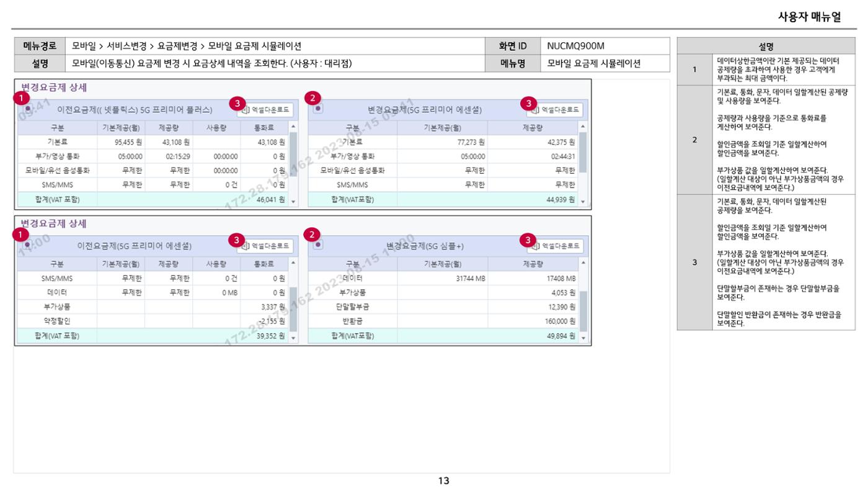Click the panel icon beside 변경요금제(5G 심플+) title

tap(317, 244)
